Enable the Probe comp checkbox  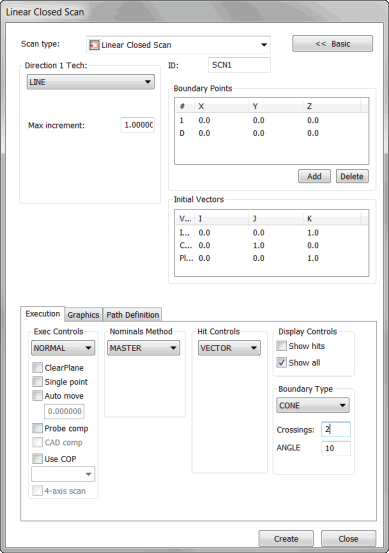pyautogui.click(x=37, y=428)
